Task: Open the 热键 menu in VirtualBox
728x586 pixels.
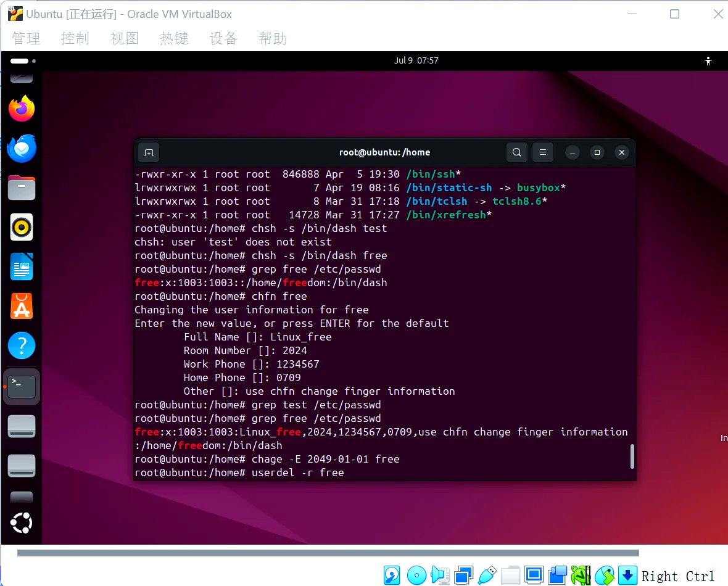Action: pyautogui.click(x=174, y=38)
